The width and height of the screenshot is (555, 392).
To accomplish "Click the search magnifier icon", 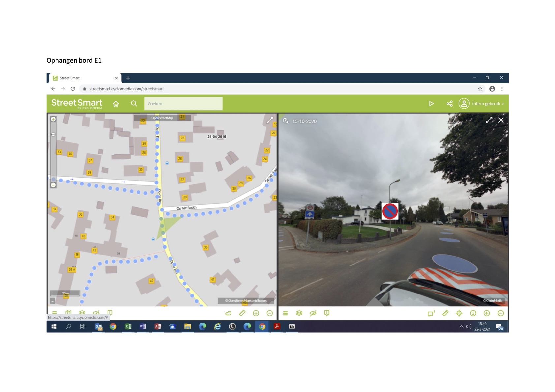I will [x=134, y=104].
